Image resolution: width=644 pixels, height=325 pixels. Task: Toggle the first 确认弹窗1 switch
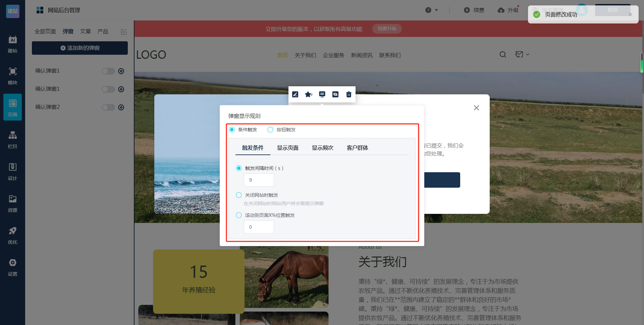click(108, 71)
